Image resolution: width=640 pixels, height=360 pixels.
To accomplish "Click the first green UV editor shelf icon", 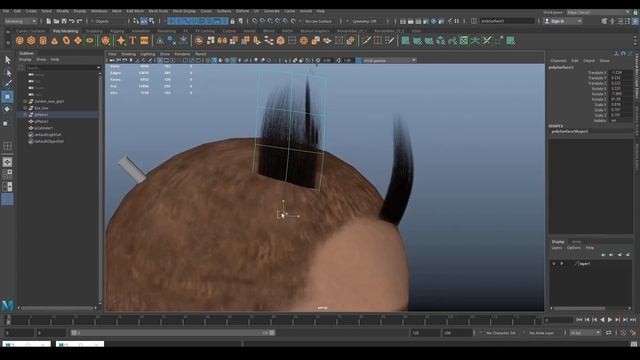I will [x=405, y=40].
